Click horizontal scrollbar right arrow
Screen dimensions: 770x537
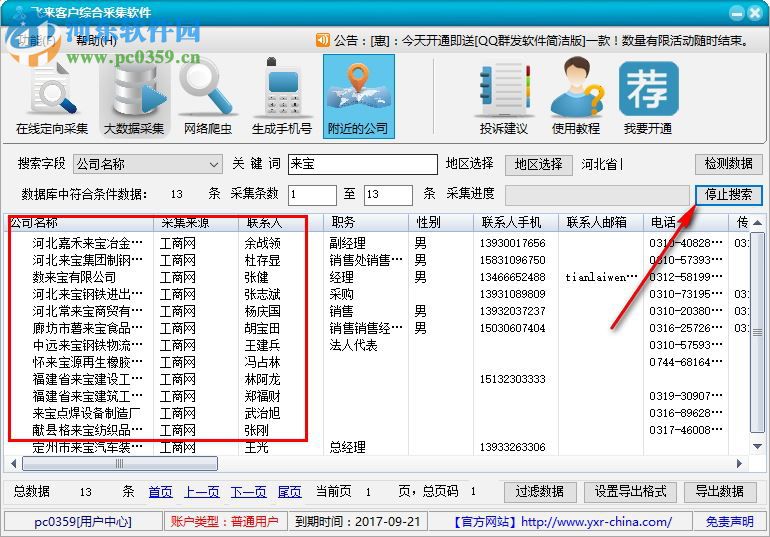tap(739, 463)
